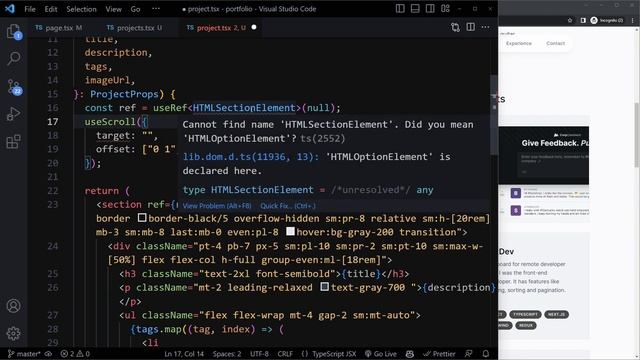Click Prettier status item
This screenshot has height=360, width=640.
(x=439, y=354)
